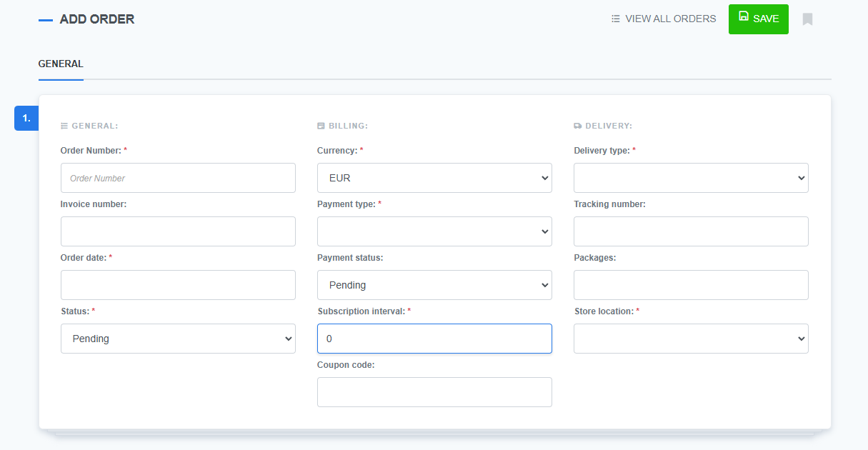Focus the Order Number input field
Screen dimensions: 868x450
click(178, 178)
